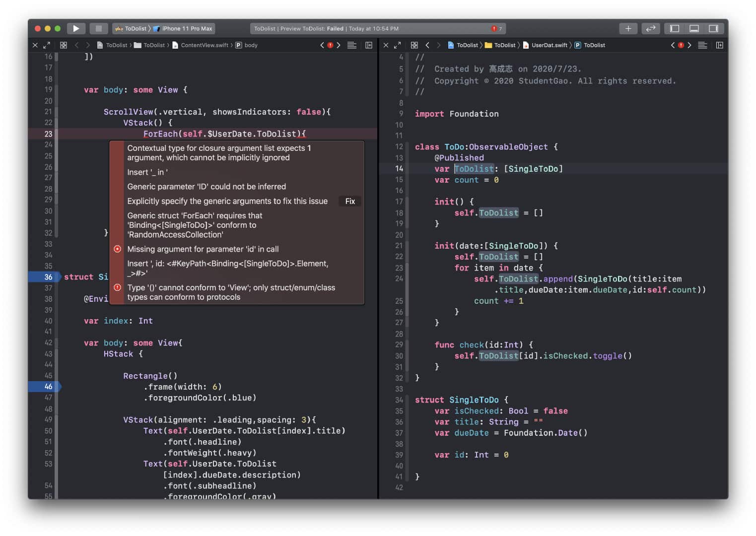Viewport: 756px width, 536px height.
Task: Select body property in left breadcrumb
Action: tap(246, 45)
